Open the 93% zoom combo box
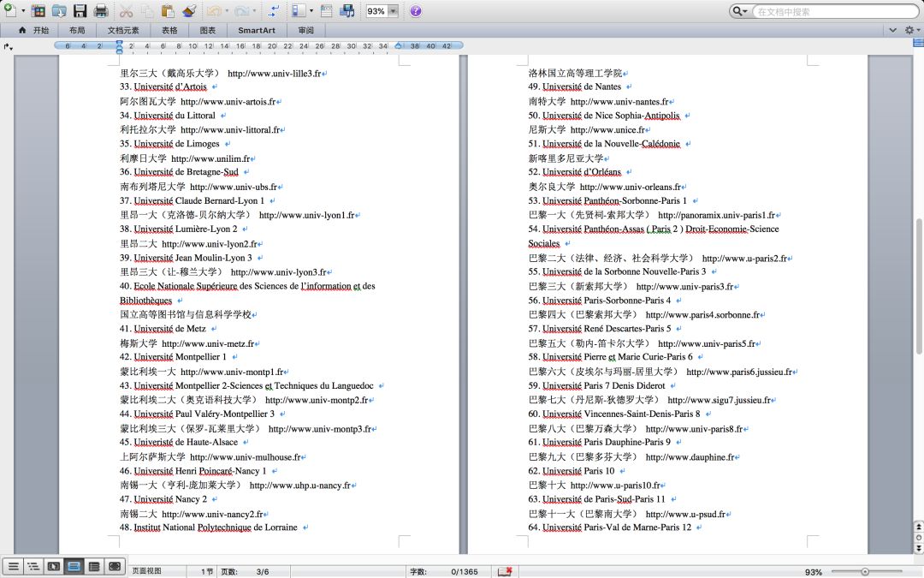Viewport: 924px width, 578px height. pyautogui.click(x=382, y=10)
